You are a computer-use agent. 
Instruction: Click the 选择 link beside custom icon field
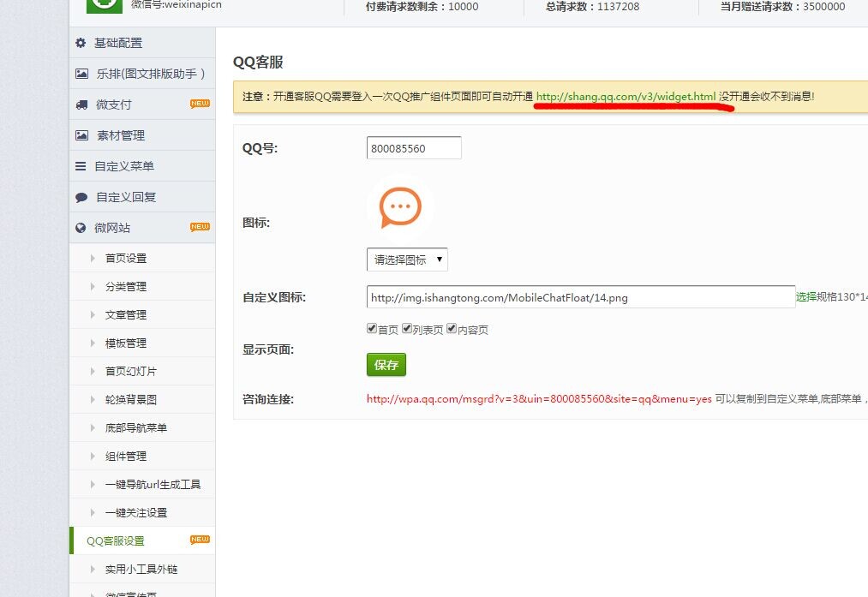pos(805,297)
